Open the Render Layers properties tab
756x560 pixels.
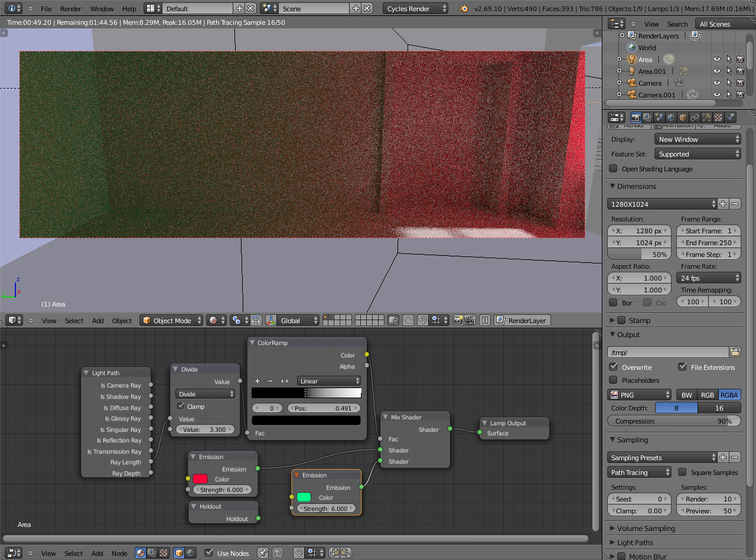pos(647,118)
